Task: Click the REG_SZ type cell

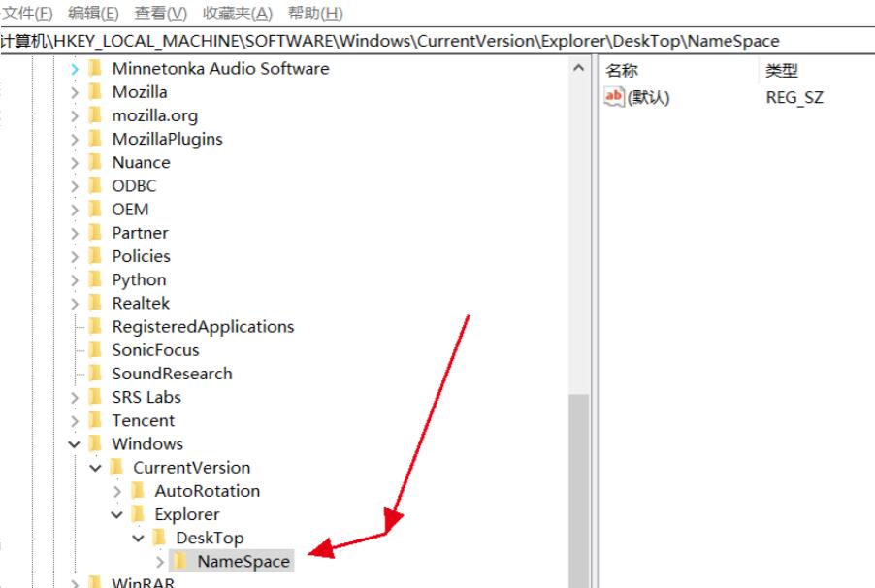Action: point(794,98)
